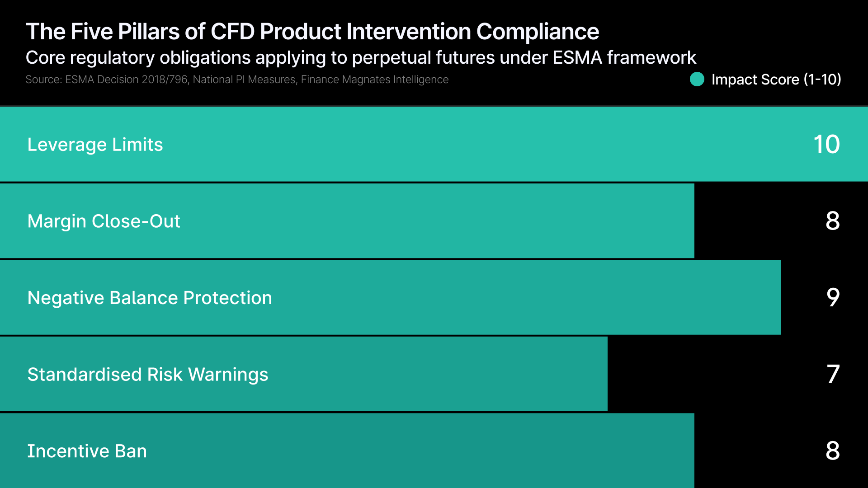The height and width of the screenshot is (488, 868).
Task: Select the Negative Balance Protection label
Action: click(150, 298)
